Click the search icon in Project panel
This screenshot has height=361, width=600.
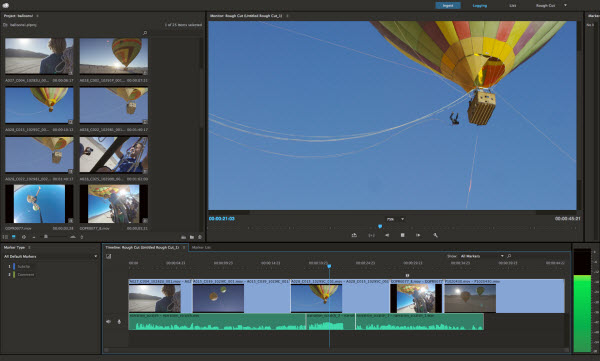pyautogui.click(x=145, y=33)
